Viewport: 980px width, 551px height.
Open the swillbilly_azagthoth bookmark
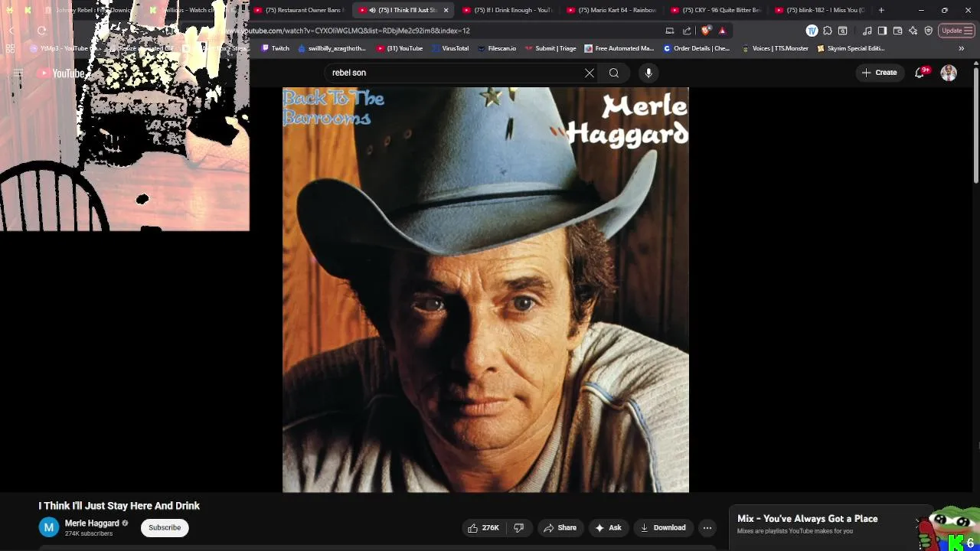pos(331,48)
